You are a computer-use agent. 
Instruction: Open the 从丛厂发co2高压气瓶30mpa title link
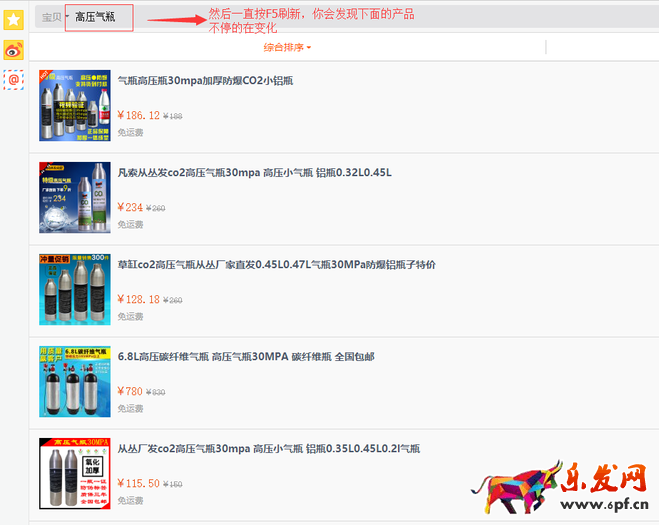tap(268, 448)
